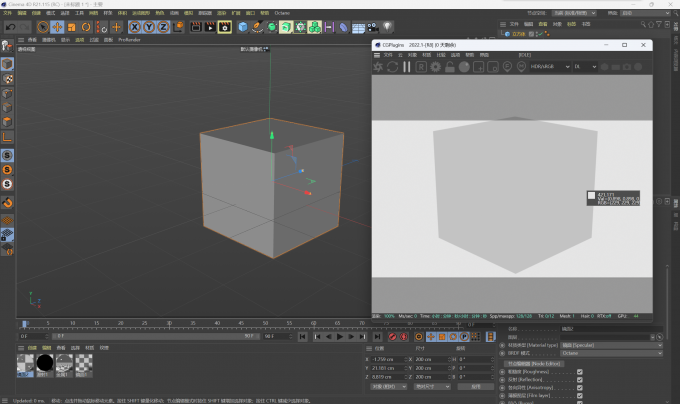Select the Texture mode checkered ball icon

pyautogui.click(x=7, y=79)
